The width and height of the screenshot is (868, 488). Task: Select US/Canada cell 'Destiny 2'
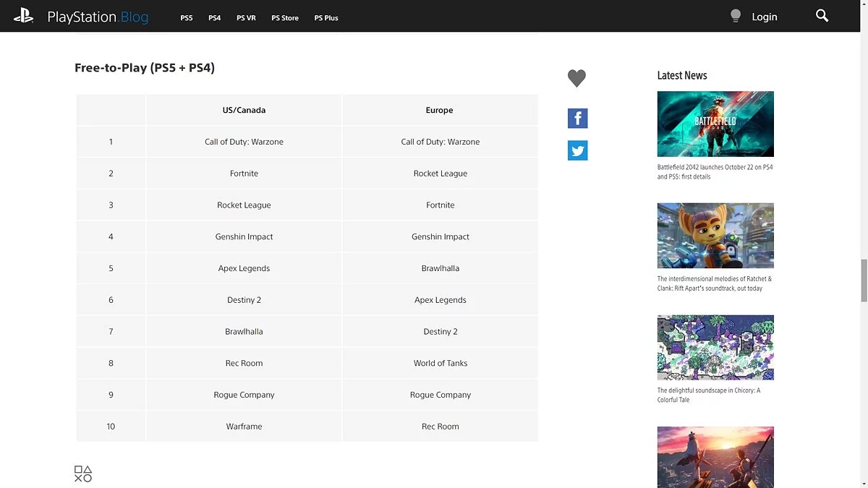(x=244, y=300)
